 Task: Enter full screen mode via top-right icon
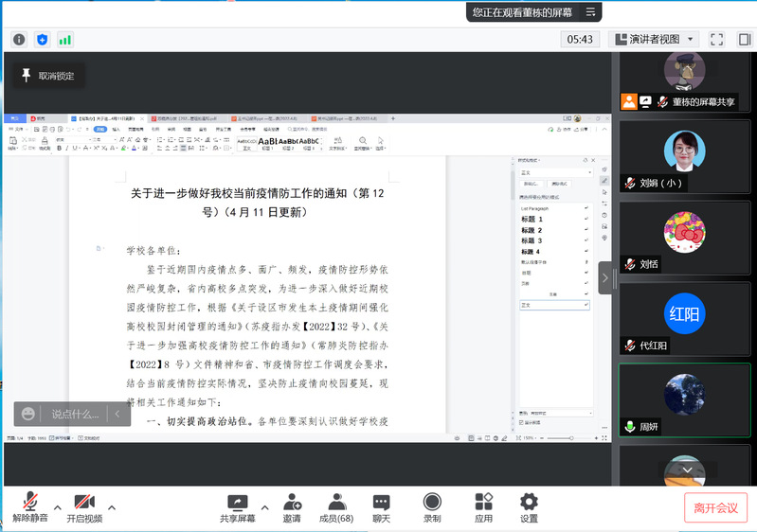coord(717,40)
